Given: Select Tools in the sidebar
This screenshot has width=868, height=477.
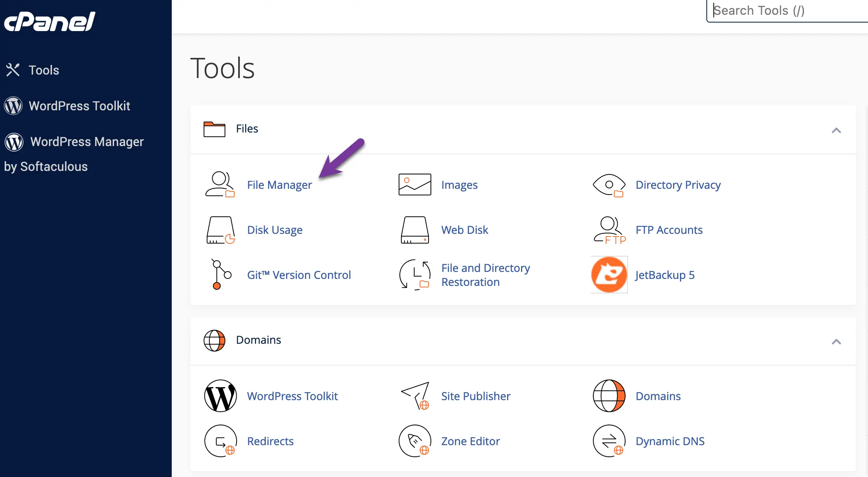Looking at the screenshot, I should 44,70.
